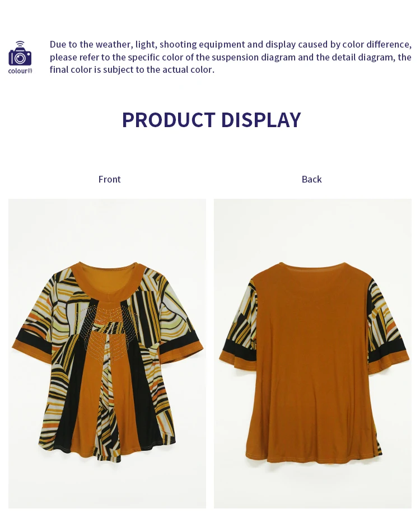Click the wifi signal above camera icon
420x532 pixels.
point(20,44)
